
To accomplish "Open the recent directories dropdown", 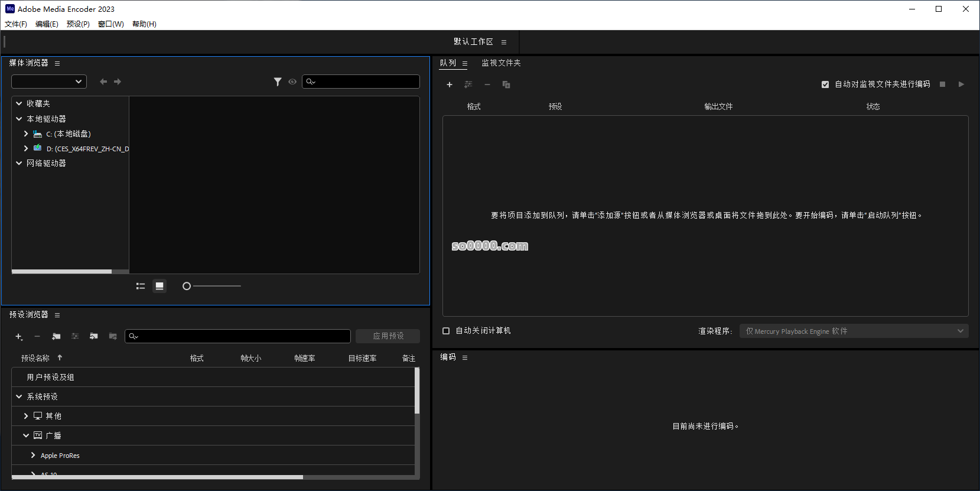I will [49, 82].
